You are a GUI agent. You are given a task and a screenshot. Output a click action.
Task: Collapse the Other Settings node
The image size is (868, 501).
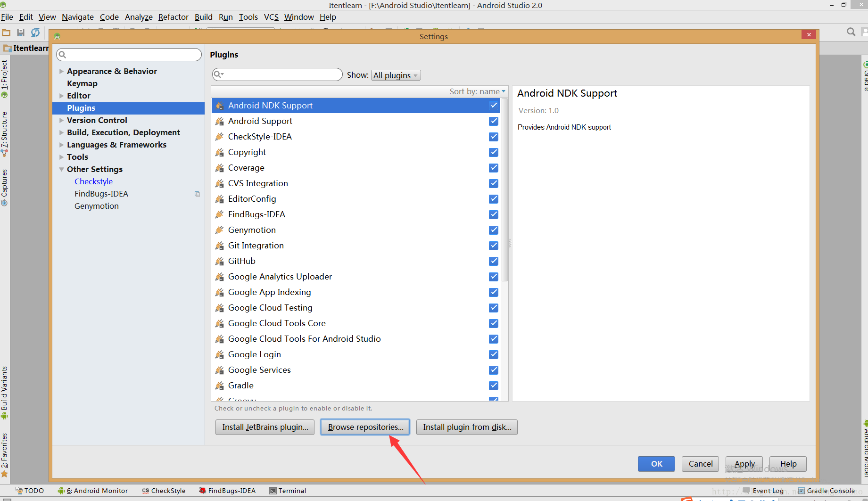[x=61, y=169]
